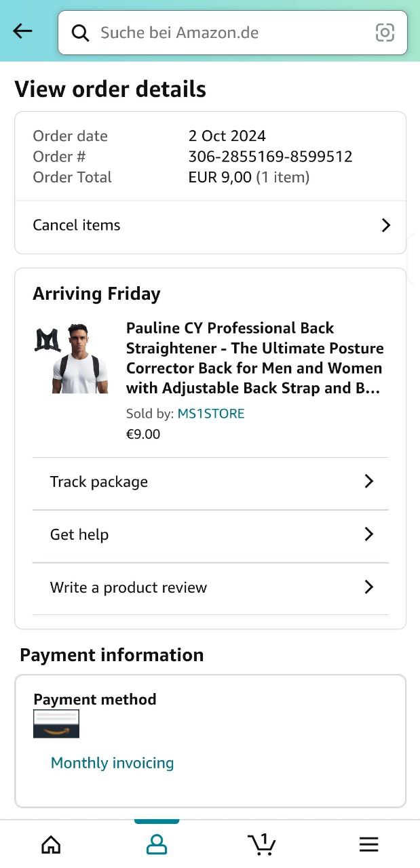Tap the back arrow icon
This screenshot has height=868, width=420.
22,31
